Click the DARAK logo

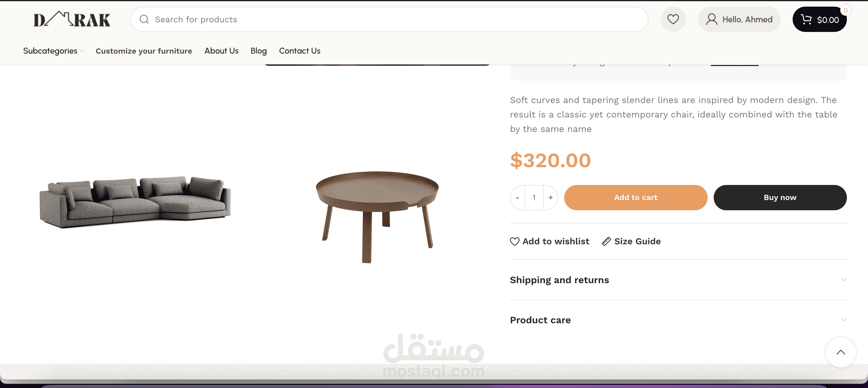coord(72,19)
